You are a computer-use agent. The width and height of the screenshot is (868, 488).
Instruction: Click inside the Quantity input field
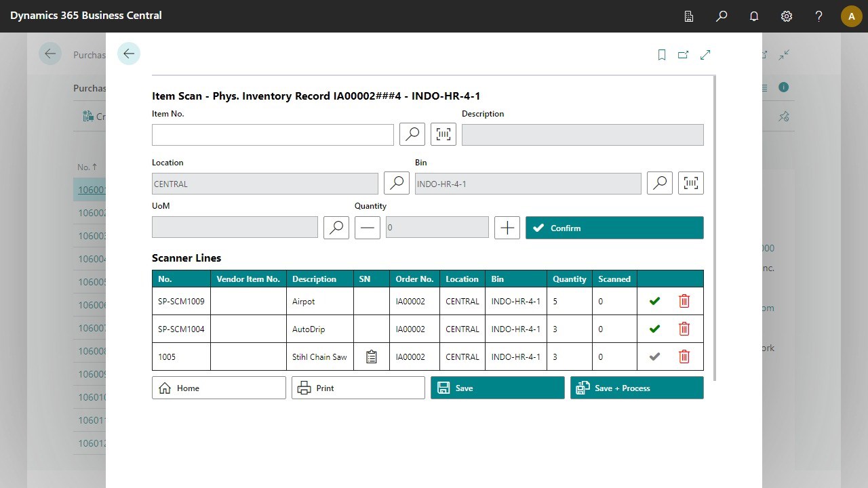(x=437, y=227)
